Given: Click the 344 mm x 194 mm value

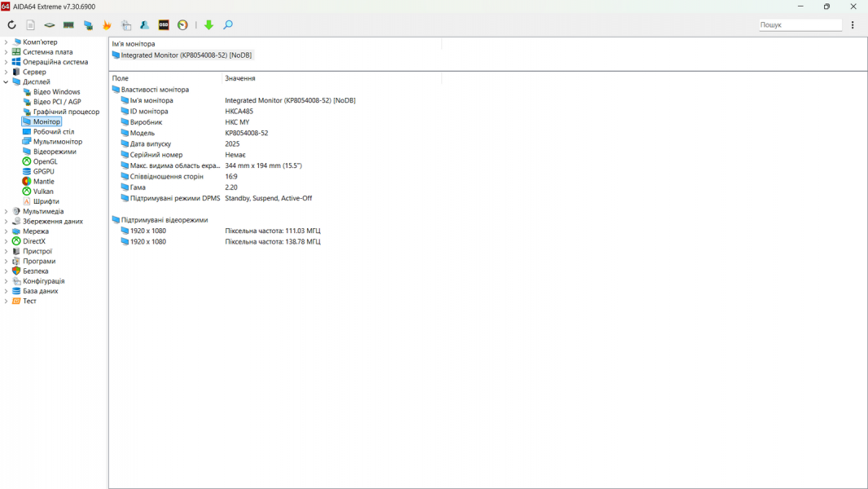Looking at the screenshot, I should click(x=263, y=165).
